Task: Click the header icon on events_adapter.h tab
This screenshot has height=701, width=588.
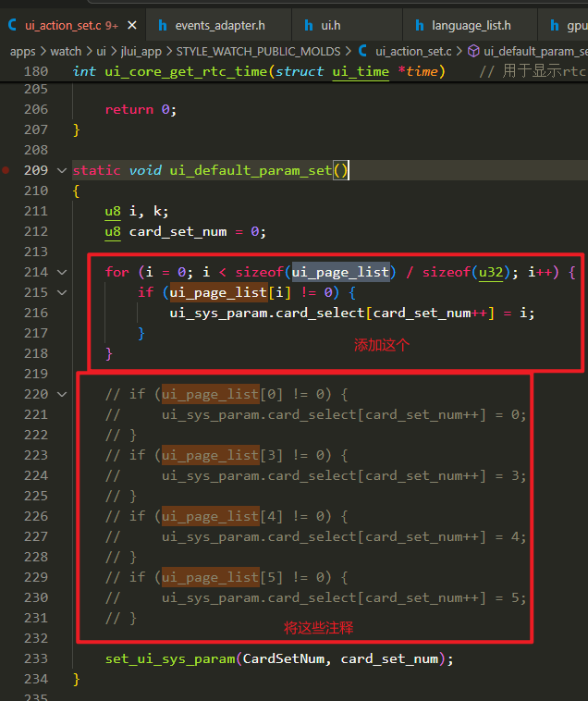Action: [163, 26]
